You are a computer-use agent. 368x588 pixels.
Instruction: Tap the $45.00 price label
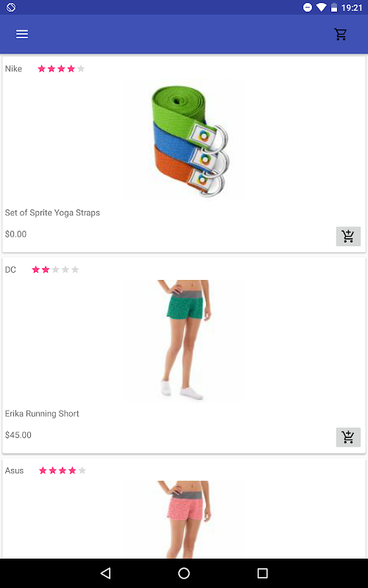pos(18,435)
